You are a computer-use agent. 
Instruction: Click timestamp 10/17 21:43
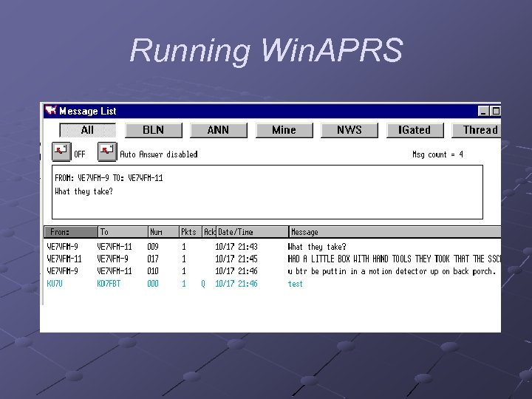[x=236, y=247]
